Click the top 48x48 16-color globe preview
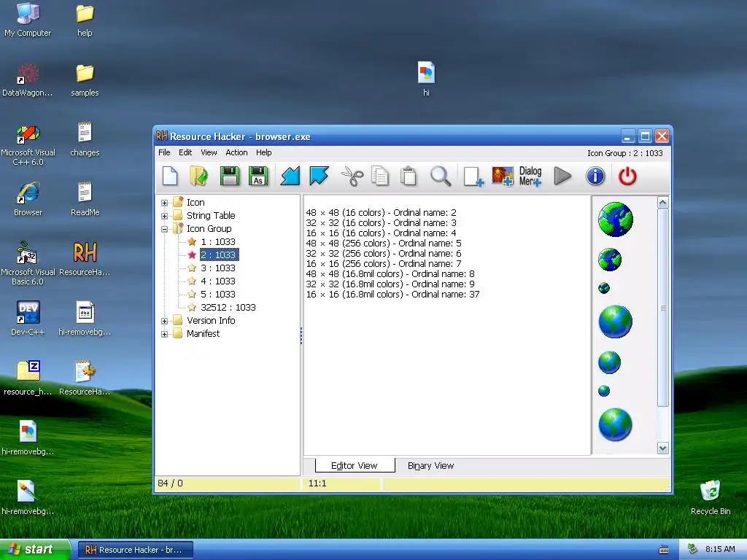Screen dimensions: 747x560 (x=615, y=219)
